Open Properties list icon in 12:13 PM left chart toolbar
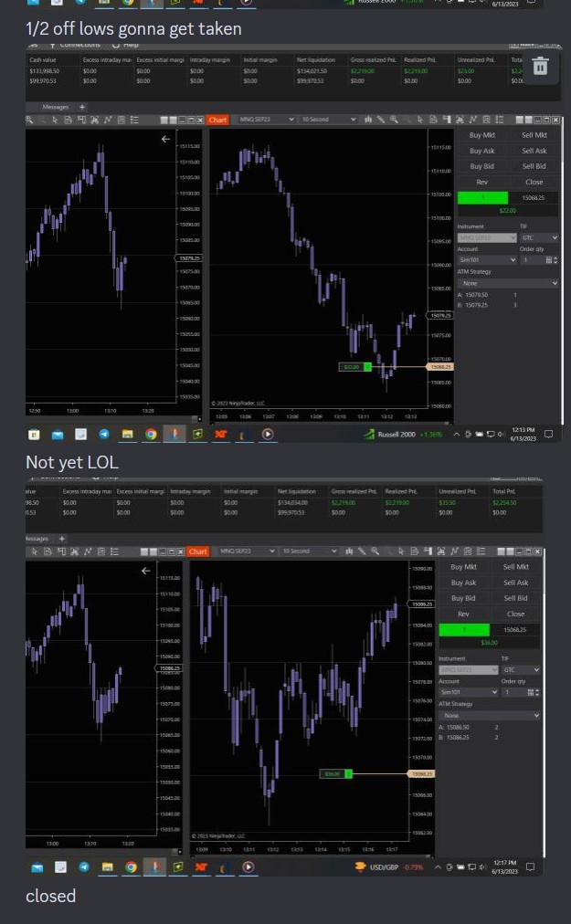The height and width of the screenshot is (924, 571). [x=134, y=120]
